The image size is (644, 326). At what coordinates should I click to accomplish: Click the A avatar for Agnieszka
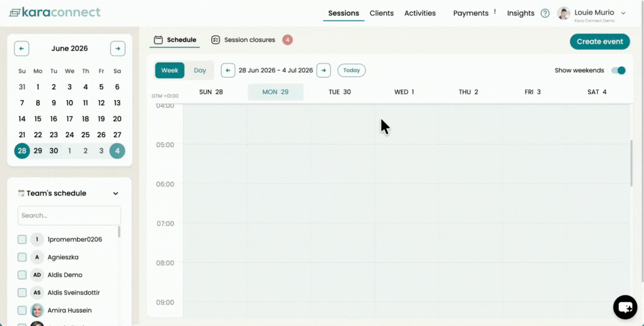[37, 257]
